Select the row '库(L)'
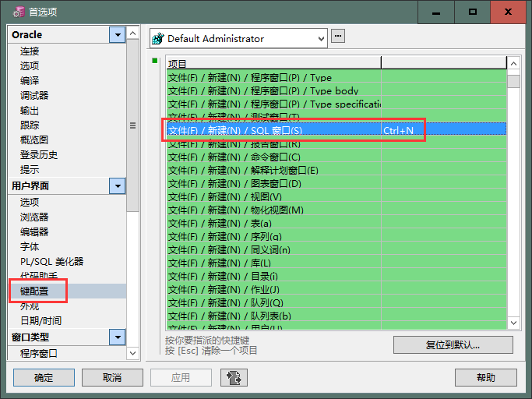The image size is (532, 399). click(336, 263)
